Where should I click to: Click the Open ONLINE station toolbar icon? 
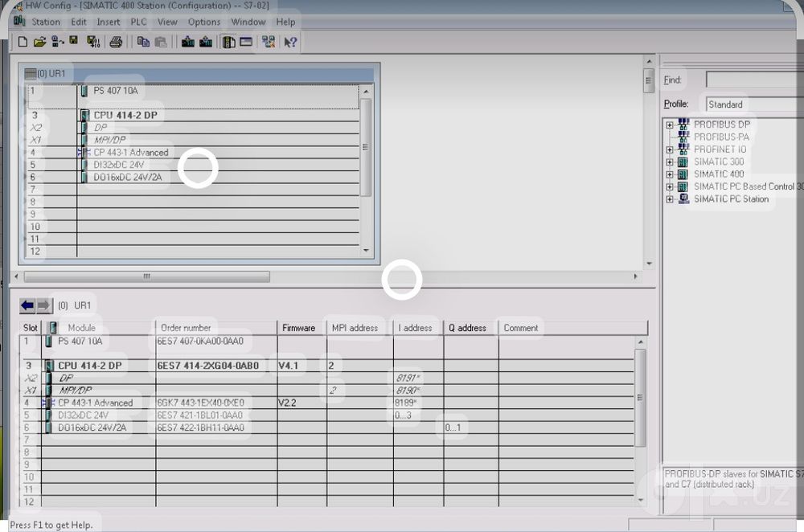(x=57, y=42)
